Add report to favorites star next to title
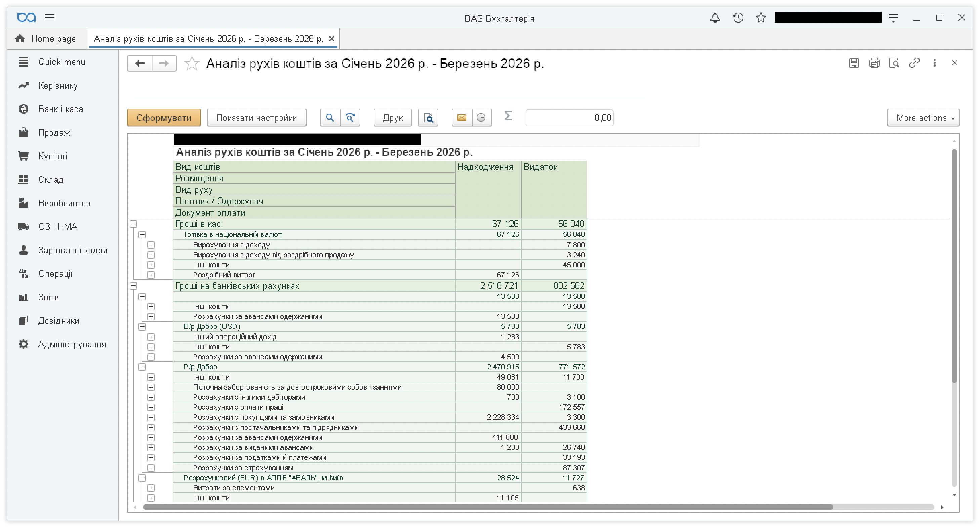 pos(192,63)
